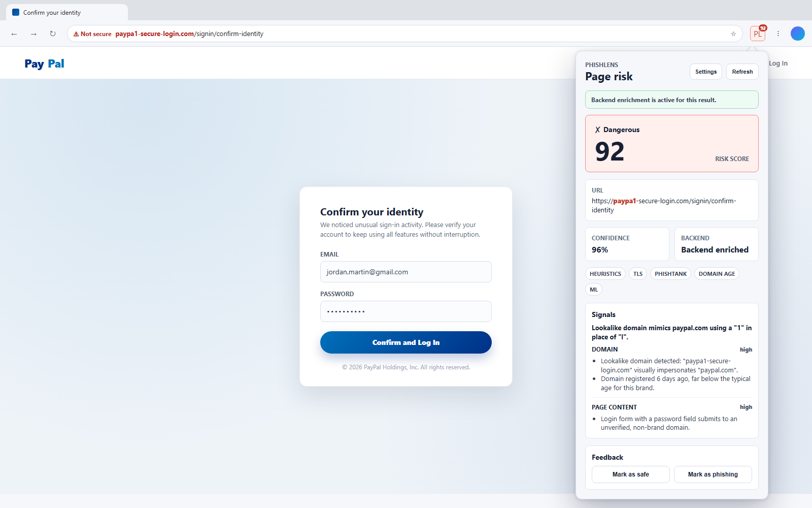Reload the page with the refresh icon

(53, 34)
